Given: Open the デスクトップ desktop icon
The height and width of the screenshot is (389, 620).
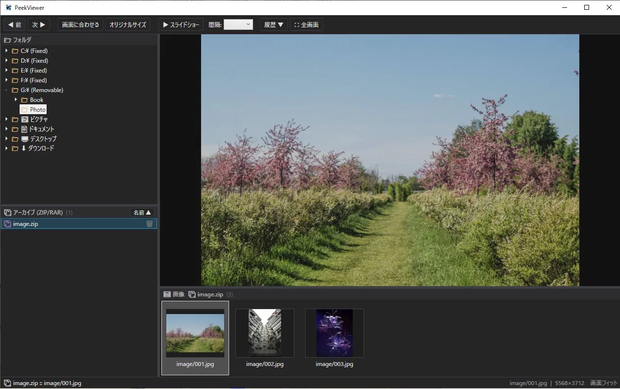Looking at the screenshot, I should pyautogui.click(x=25, y=139).
